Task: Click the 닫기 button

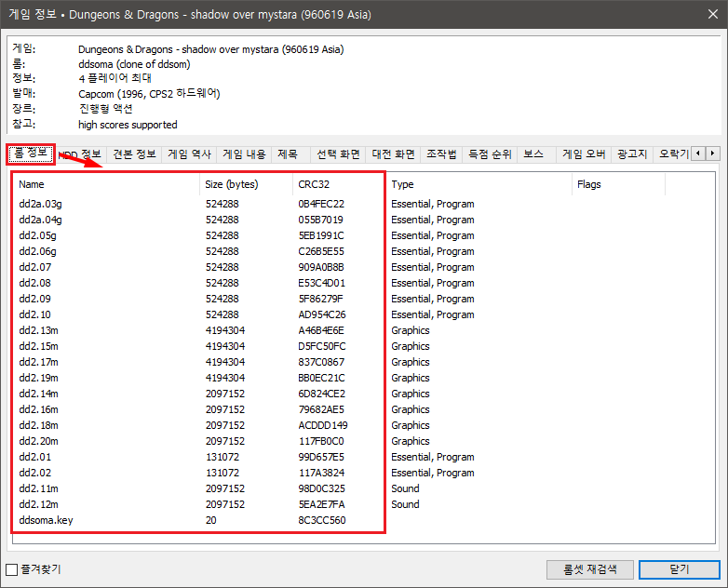Action: point(680,569)
